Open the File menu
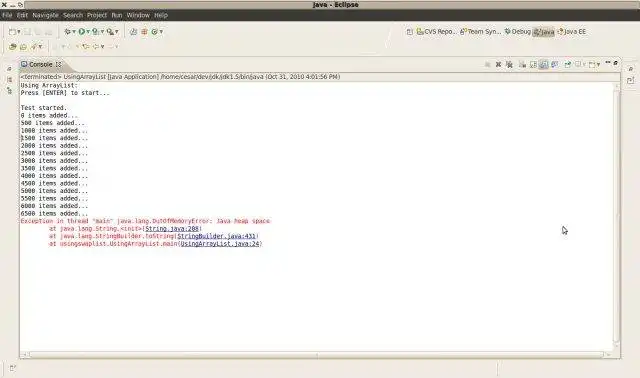640x378 pixels. coord(7,15)
